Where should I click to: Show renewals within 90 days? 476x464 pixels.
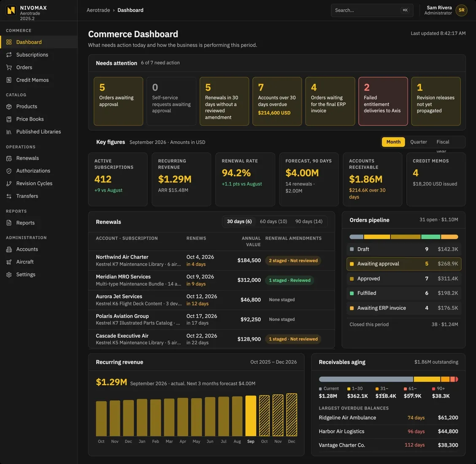309,221
